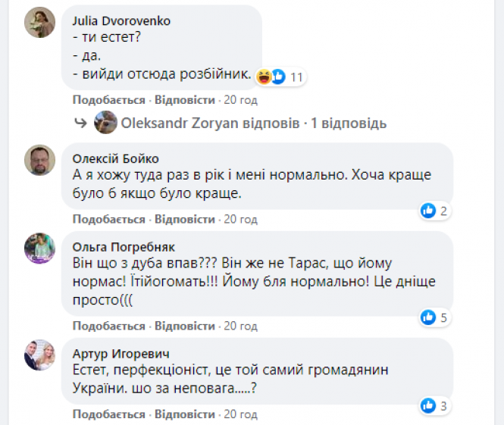The image size is (504, 425).
Task: Reply to Julia Dvorovenko's comment
Action: point(185,100)
